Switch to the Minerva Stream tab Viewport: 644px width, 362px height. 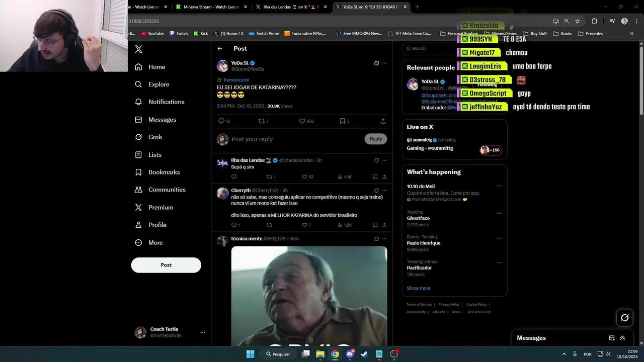(211, 7)
